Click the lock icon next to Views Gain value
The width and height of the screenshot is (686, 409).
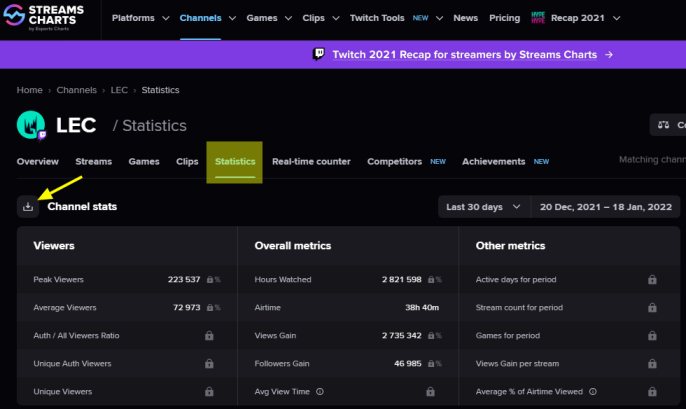coord(431,336)
